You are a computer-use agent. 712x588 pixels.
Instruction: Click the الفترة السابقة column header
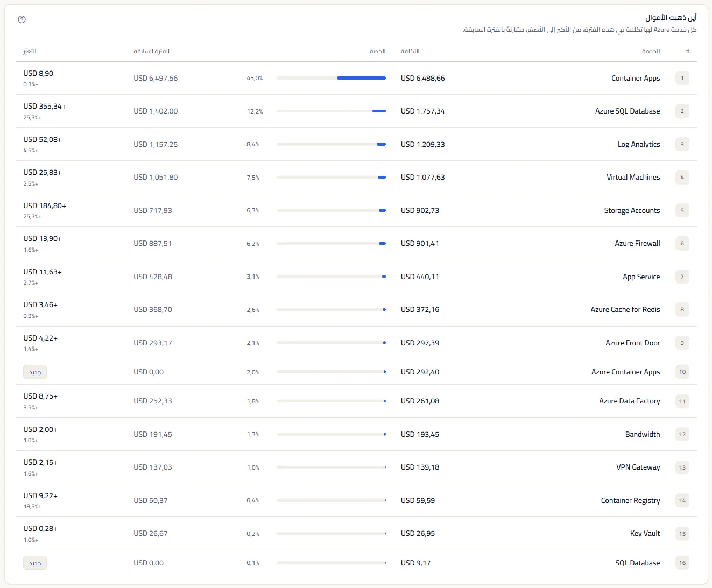(151, 51)
